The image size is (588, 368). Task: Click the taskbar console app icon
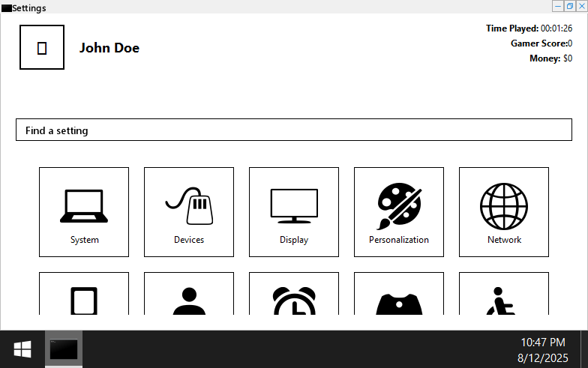[x=64, y=349]
